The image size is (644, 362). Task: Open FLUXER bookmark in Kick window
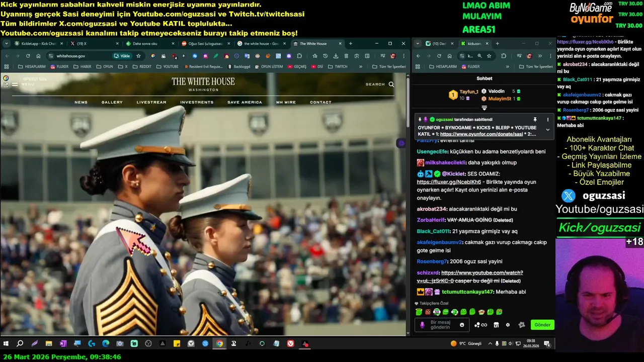(x=470, y=66)
